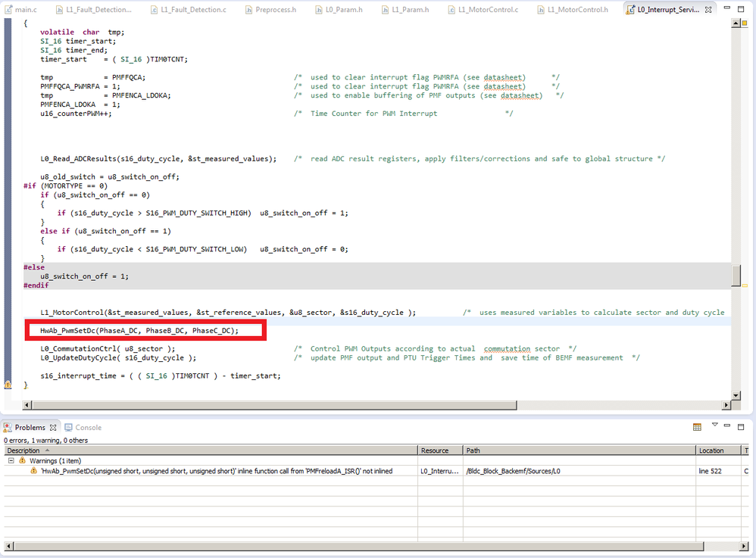Click the main.c file icon on its tab

(8, 10)
